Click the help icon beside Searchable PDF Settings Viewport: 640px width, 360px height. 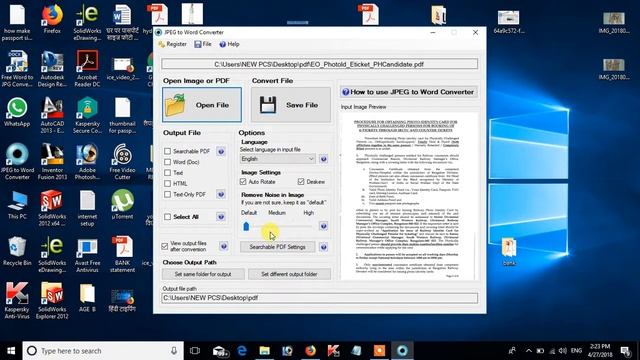tap(323, 247)
